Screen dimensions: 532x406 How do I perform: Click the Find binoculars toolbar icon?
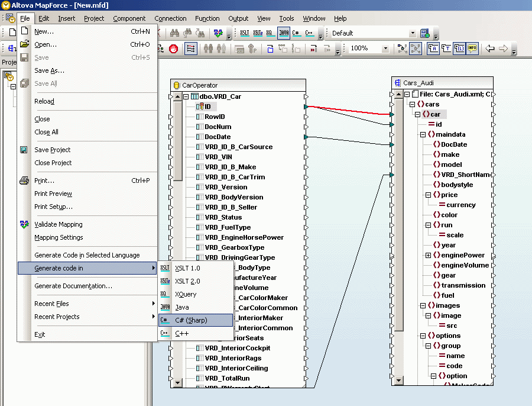[174, 33]
